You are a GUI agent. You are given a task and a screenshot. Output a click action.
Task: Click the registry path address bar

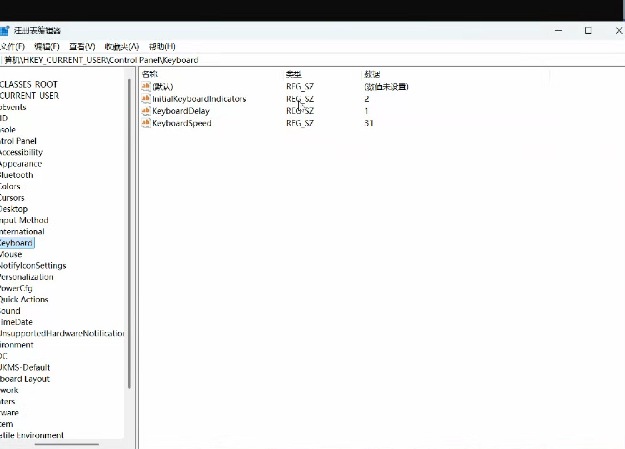312,60
